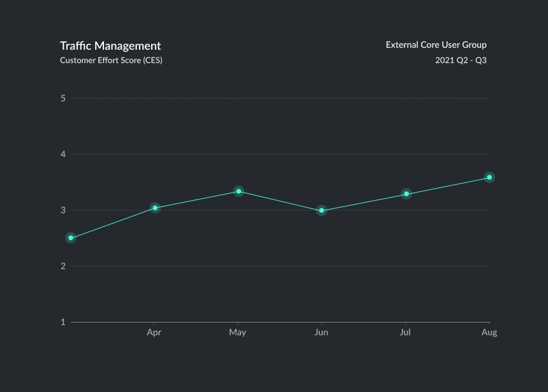Select the June data point at score 3

point(322,210)
